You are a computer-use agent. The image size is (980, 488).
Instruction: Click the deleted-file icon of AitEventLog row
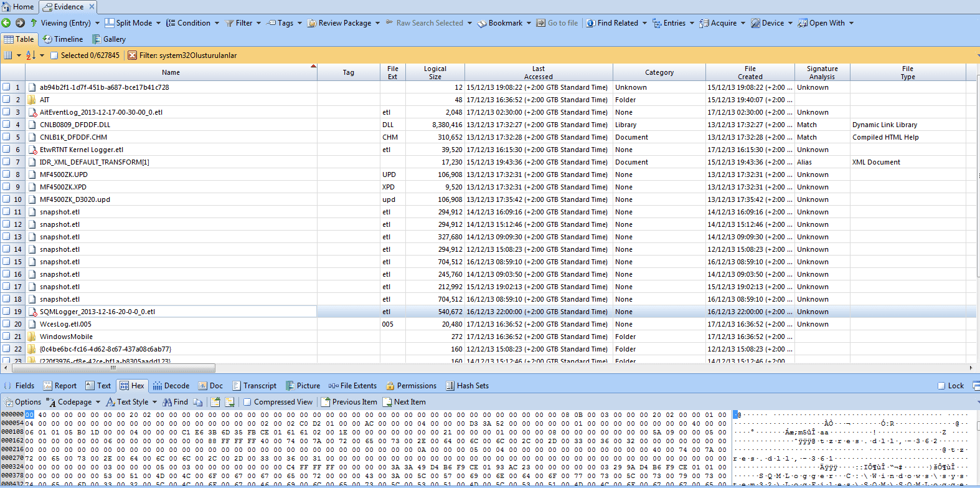pyautogui.click(x=32, y=112)
